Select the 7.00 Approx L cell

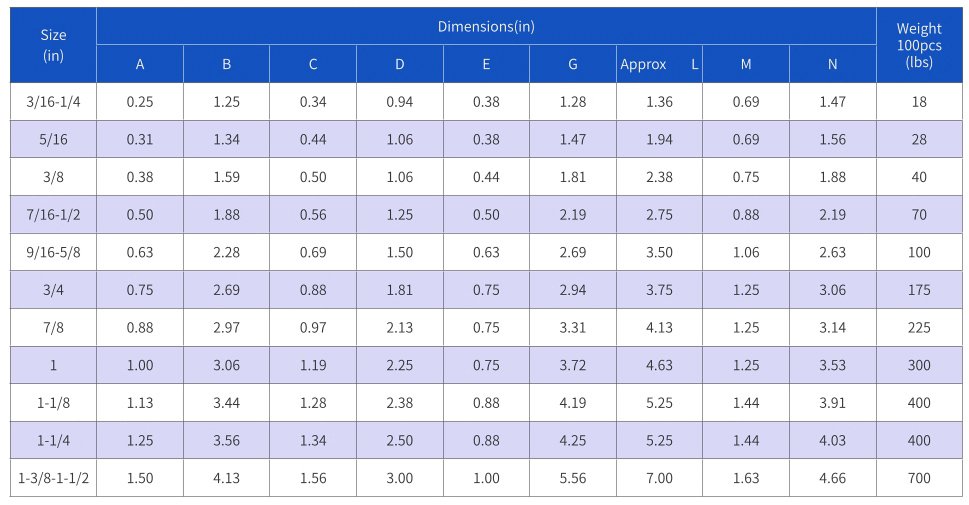coord(659,478)
